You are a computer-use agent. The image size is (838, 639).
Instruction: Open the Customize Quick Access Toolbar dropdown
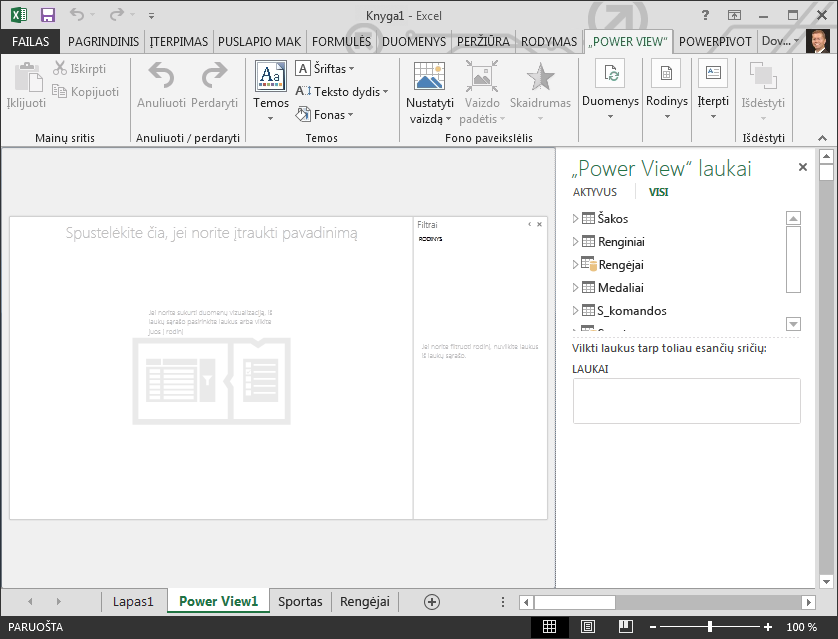coord(152,16)
